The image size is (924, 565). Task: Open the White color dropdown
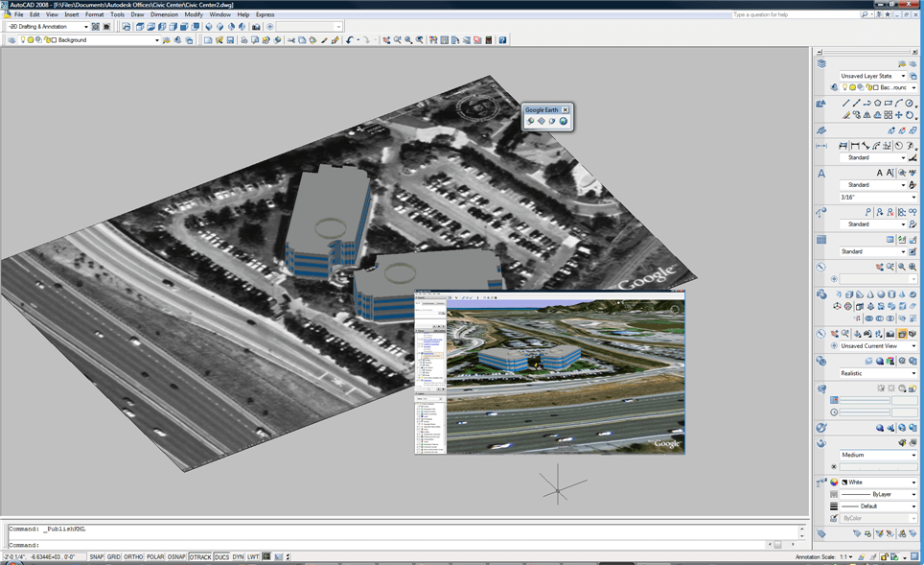tap(878, 482)
